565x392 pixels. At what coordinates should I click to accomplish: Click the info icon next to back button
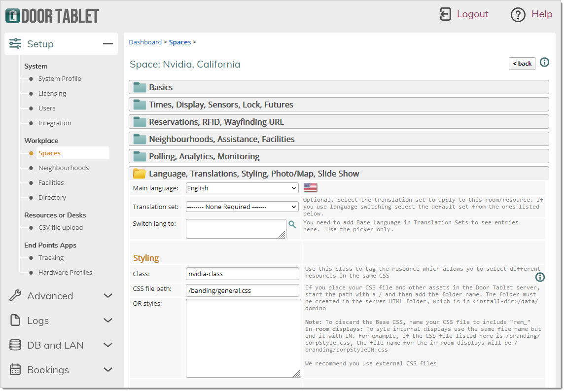click(x=544, y=63)
